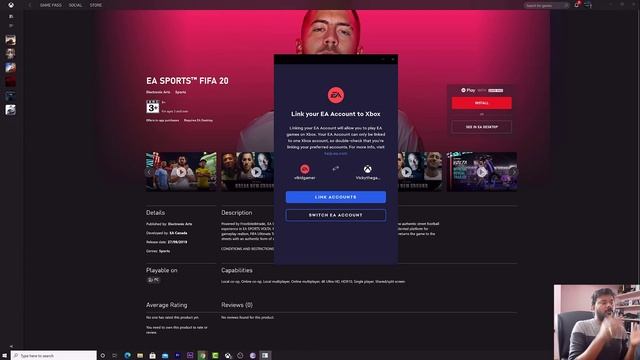Go back with the top-bar arrow
640x360 pixels.
(x=29, y=5)
